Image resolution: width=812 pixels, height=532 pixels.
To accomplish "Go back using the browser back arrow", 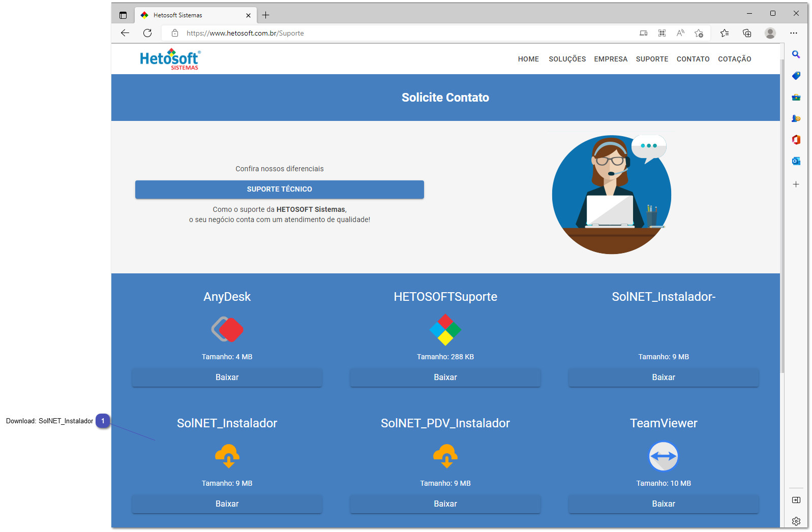I will click(125, 33).
